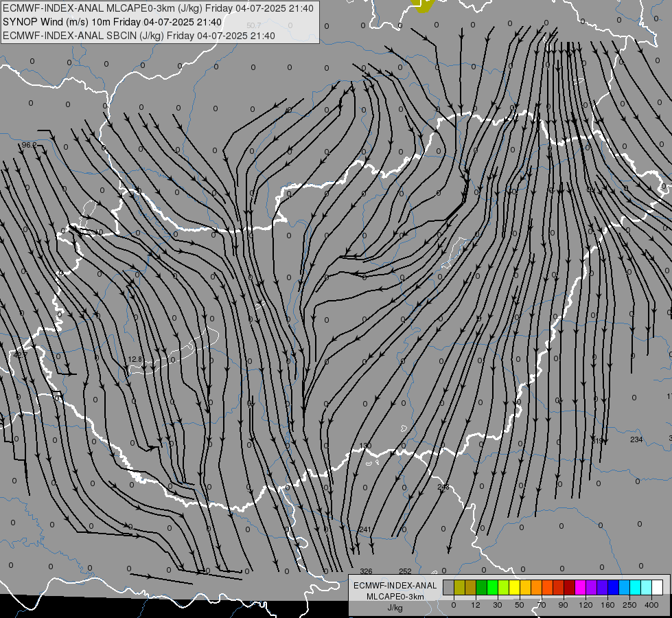
Task: Click the legend label 250
Action: point(629,605)
